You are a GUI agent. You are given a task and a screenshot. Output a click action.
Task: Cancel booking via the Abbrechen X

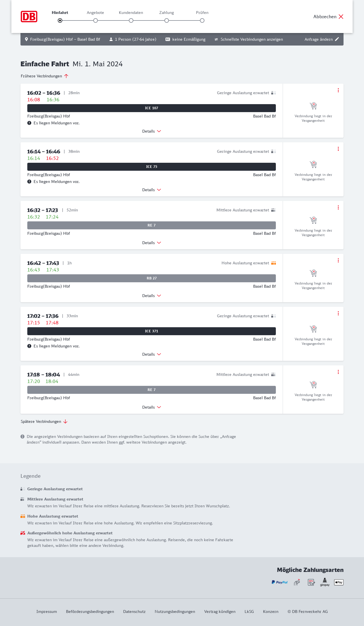pos(341,17)
